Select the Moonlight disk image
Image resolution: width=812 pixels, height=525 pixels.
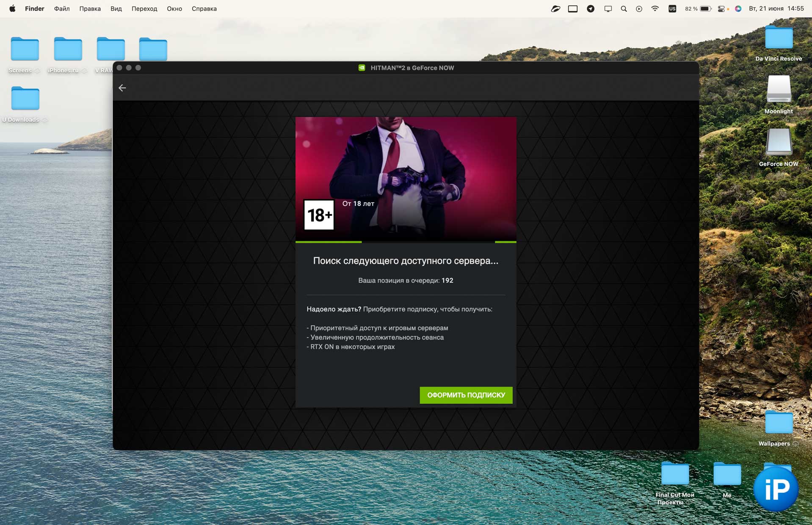(x=779, y=89)
